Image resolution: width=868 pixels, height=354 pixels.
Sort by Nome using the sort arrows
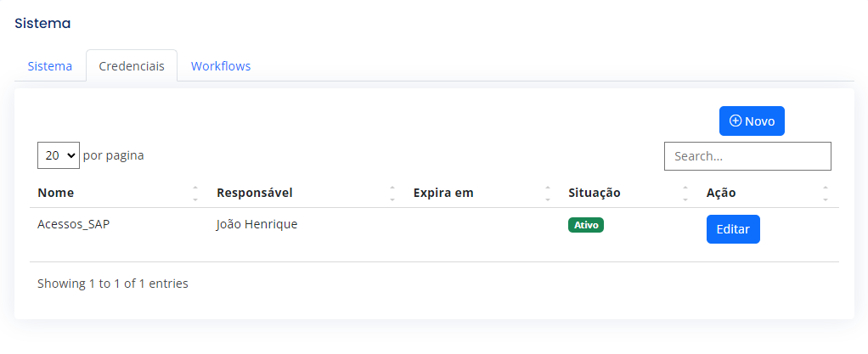coord(195,193)
